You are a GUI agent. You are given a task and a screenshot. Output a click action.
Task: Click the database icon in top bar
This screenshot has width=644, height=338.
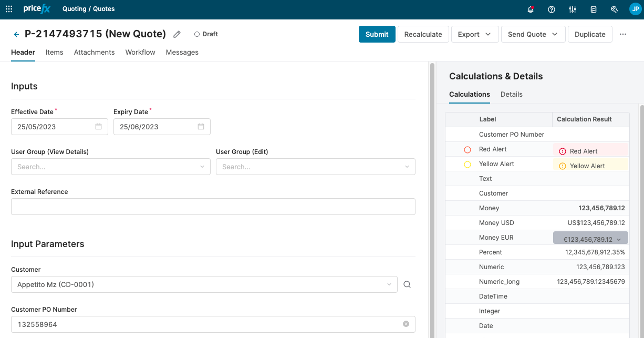594,9
